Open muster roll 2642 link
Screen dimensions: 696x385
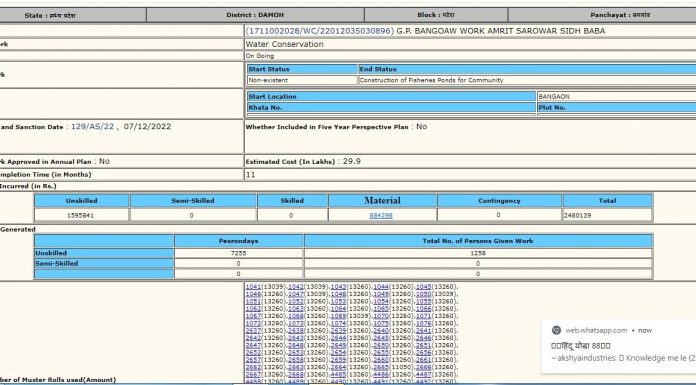click(x=253, y=338)
